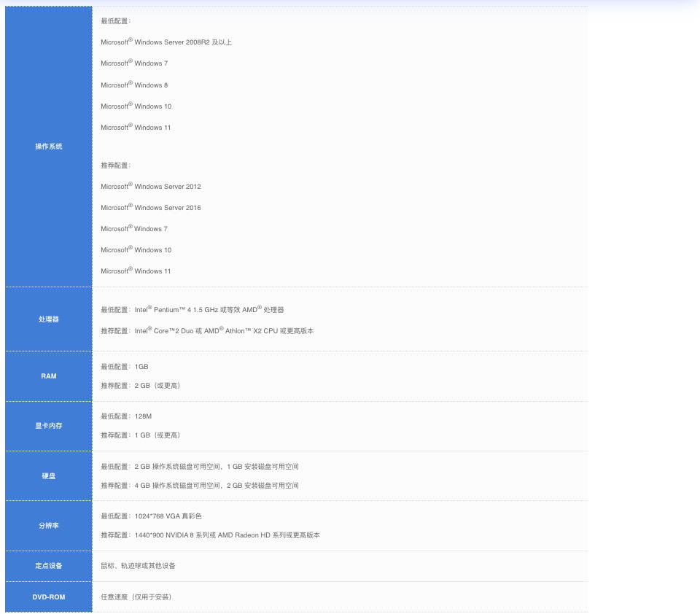Image resolution: width=700 pixels, height=614 pixels.
Task: Click the RAM 推荐配置: 2 GB(或更高) line
Action: pos(140,385)
